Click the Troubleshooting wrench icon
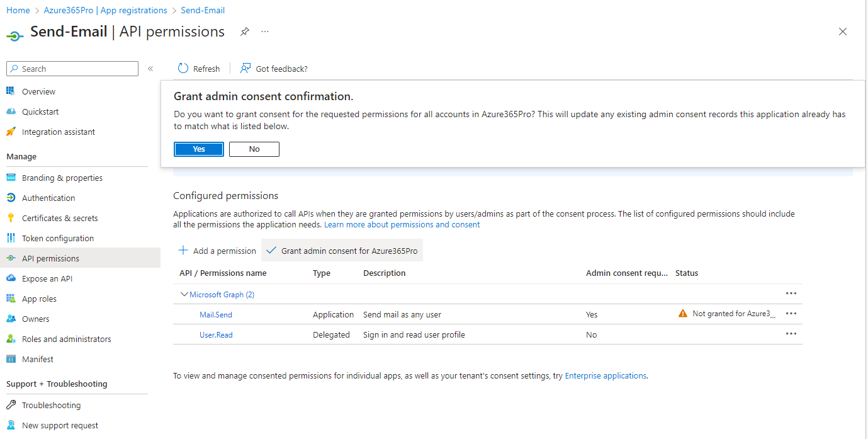Viewport: 868px width, 439px height. pyautogui.click(x=11, y=405)
